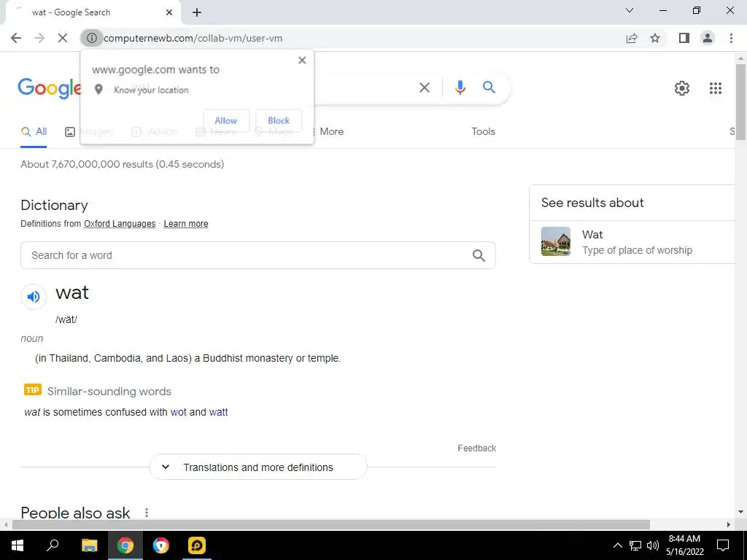Select the All results tab
The height and width of the screenshot is (560, 747).
(34, 132)
